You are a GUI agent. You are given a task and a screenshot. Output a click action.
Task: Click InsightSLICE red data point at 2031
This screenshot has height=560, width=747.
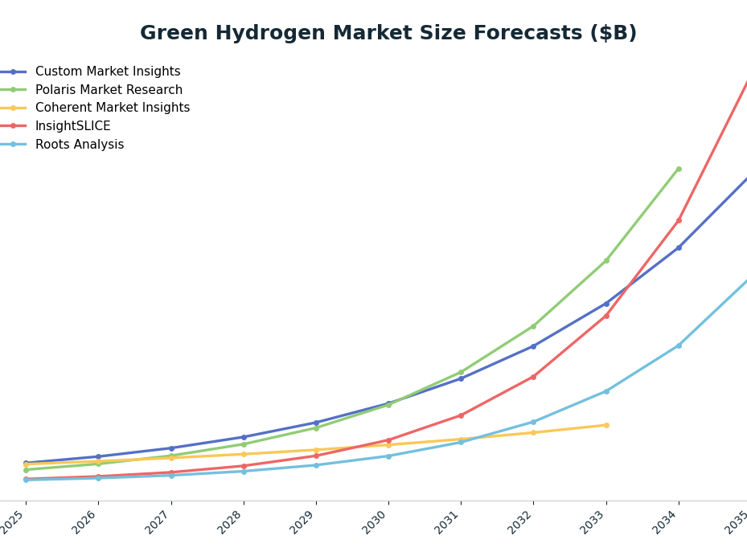tap(462, 415)
